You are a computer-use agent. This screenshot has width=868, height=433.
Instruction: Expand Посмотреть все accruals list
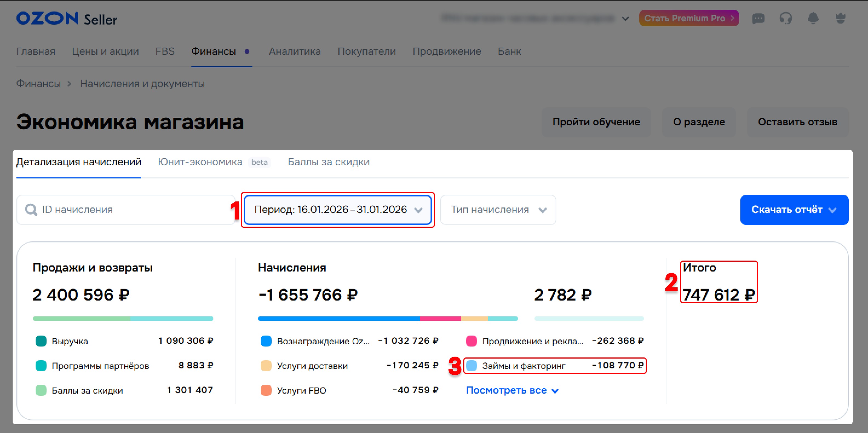pos(512,390)
